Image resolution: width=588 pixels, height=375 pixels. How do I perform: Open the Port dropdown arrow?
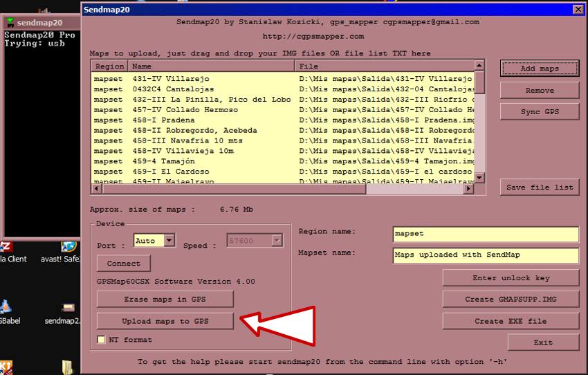point(169,240)
